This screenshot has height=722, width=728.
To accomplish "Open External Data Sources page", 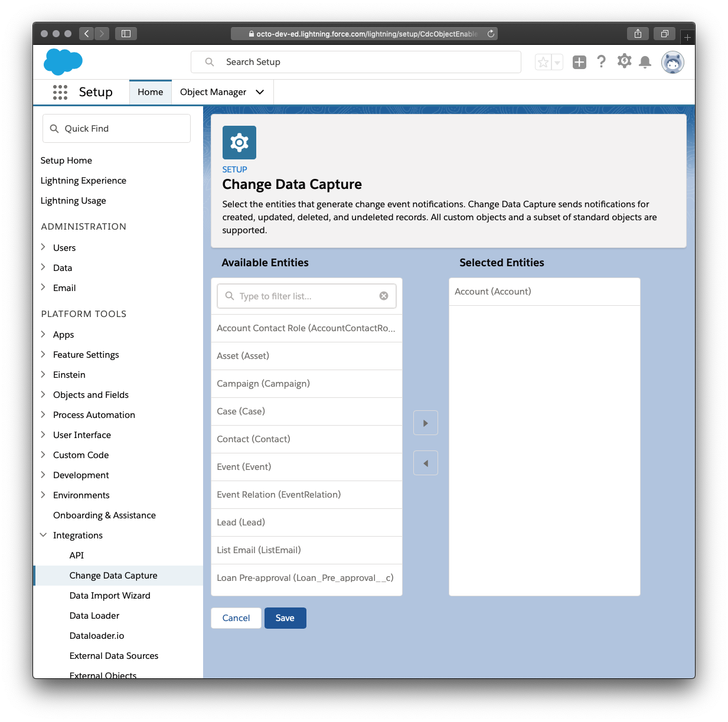I will click(114, 656).
